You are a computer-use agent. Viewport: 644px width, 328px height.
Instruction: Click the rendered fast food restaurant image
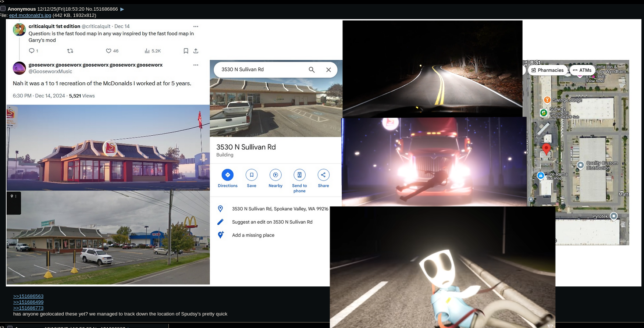tap(108, 147)
